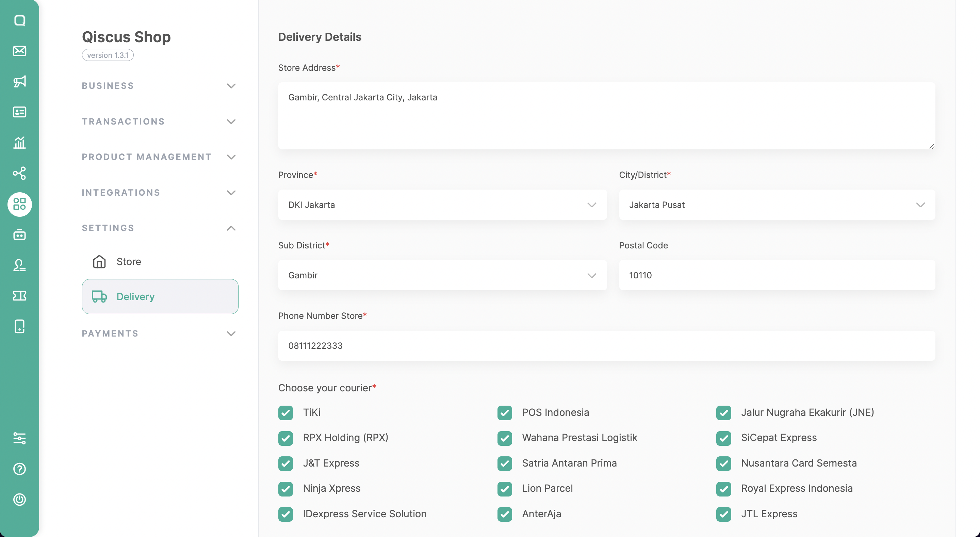Disable the AnterAja courier checkbox

click(504, 514)
